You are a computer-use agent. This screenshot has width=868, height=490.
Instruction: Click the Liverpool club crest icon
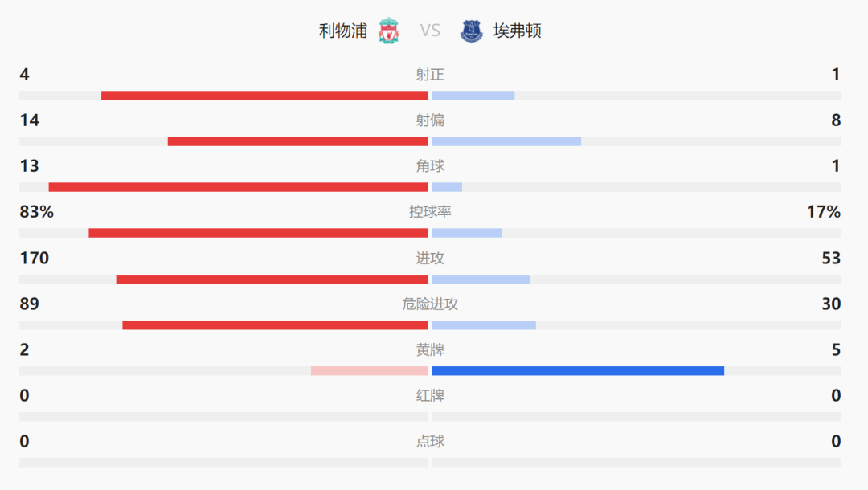[389, 31]
